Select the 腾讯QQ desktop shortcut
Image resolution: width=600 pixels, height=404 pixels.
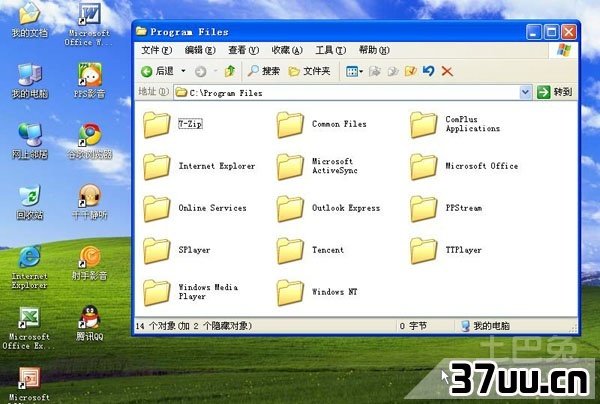point(90,323)
